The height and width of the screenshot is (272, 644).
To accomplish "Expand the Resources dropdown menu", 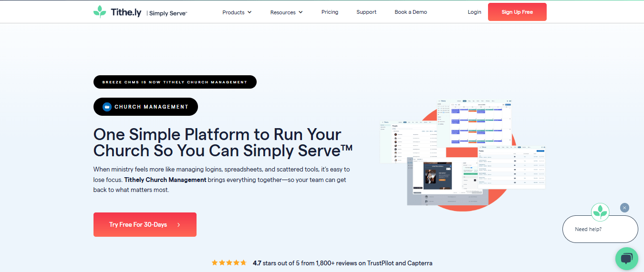I will coord(287,12).
